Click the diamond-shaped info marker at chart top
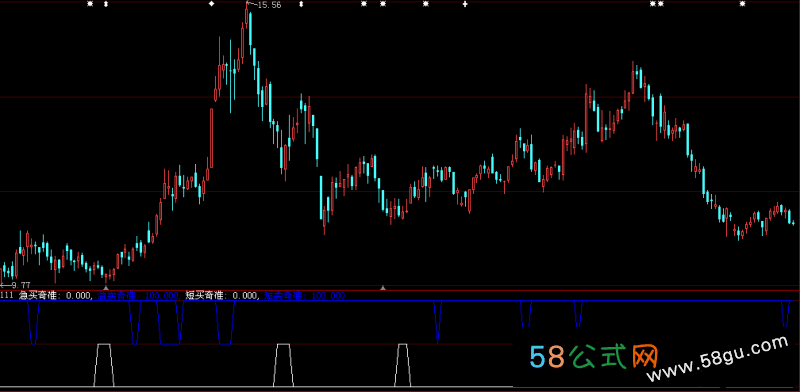800x392 pixels. [x=212, y=4]
